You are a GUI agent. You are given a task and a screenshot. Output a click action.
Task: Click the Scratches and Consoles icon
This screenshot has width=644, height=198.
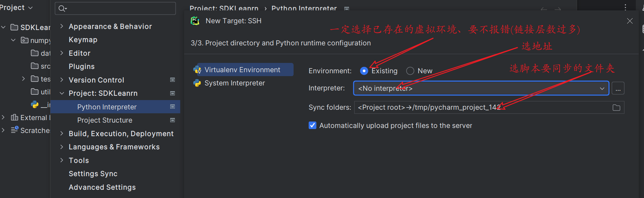click(x=15, y=130)
